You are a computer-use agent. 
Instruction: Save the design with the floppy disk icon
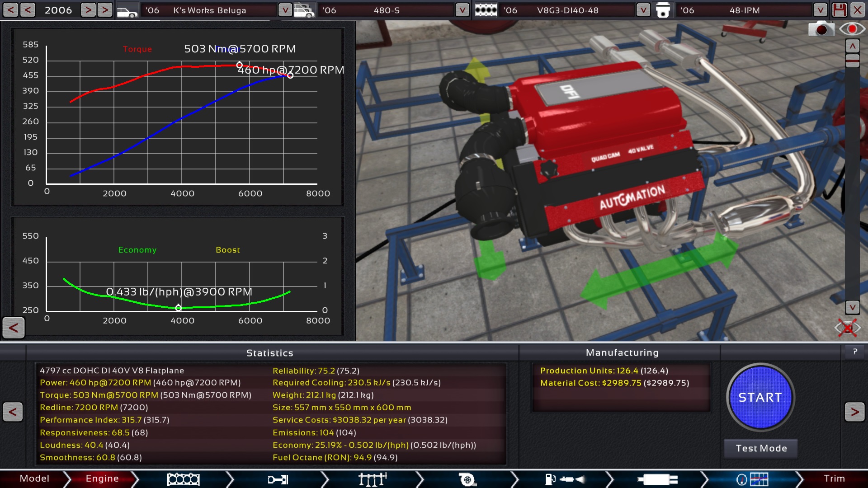pos(839,10)
